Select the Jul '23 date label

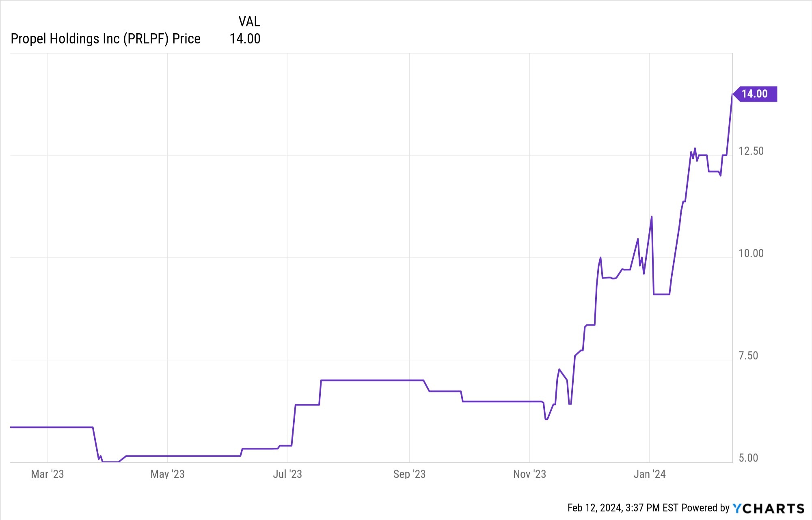tap(287, 474)
